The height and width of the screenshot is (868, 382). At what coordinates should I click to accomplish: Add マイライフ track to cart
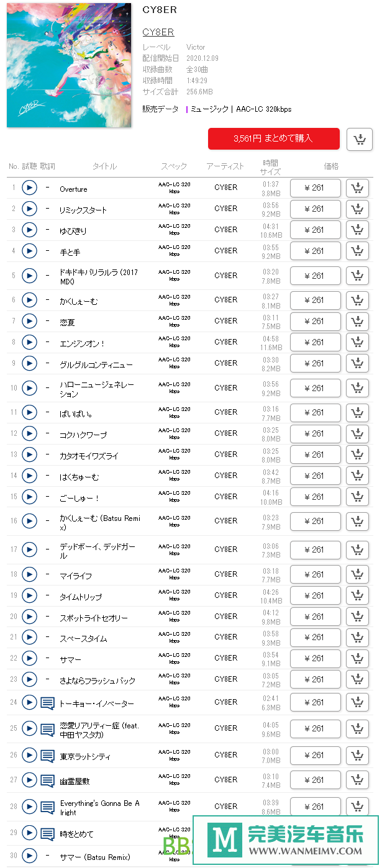357,574
